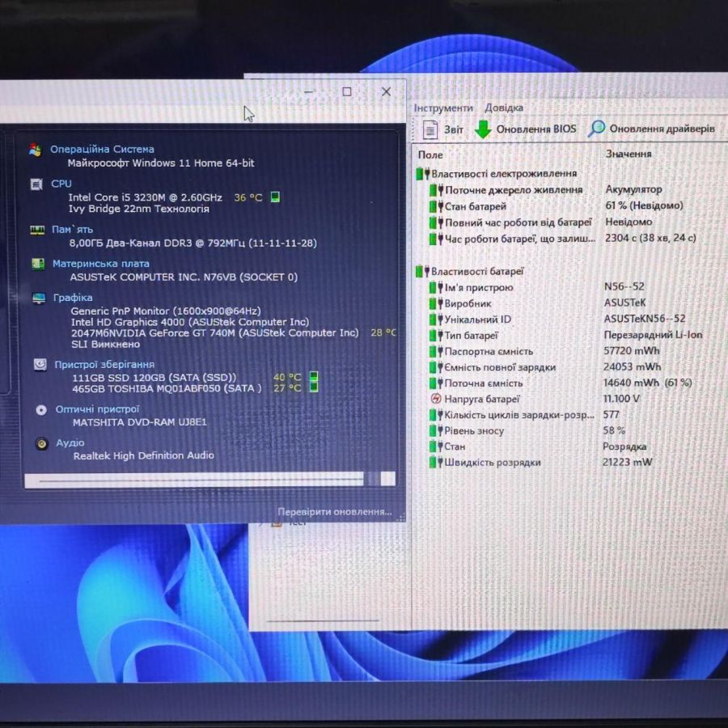
Task: Click the horizontal scrollbar in Speccy summary
Action: [x=210, y=480]
